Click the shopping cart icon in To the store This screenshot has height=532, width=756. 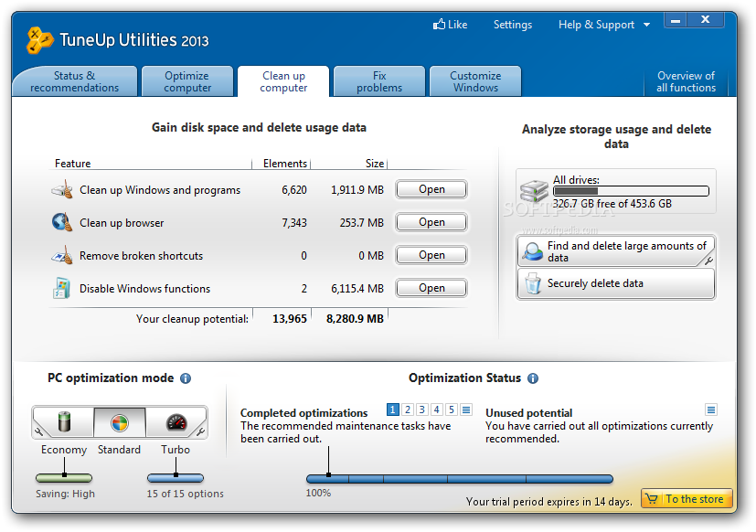pyautogui.click(x=652, y=498)
